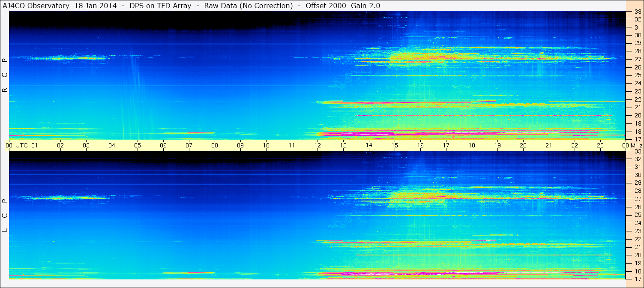Click the 12 hour mark on the UTC axis
The width and height of the screenshot is (644, 288).
click(318, 146)
